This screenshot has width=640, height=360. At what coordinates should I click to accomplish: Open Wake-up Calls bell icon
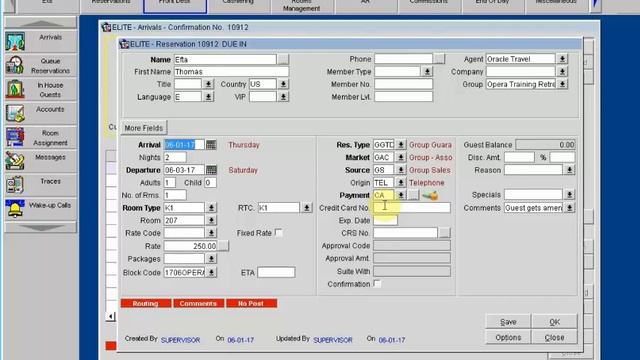pyautogui.click(x=15, y=209)
